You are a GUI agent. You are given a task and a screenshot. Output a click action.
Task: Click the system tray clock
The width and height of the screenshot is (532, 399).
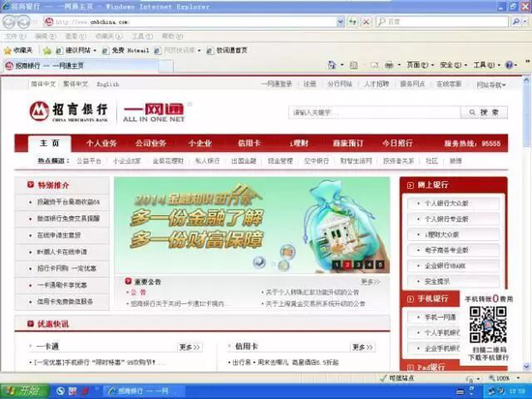tap(517, 391)
